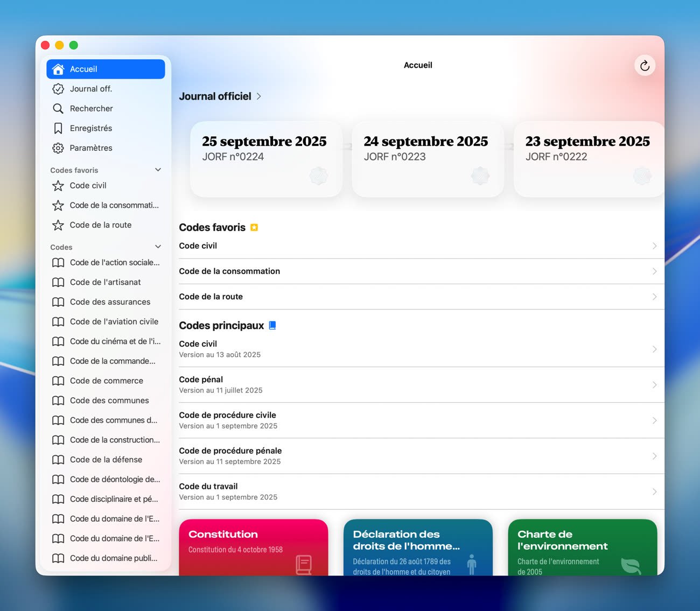Image resolution: width=700 pixels, height=611 pixels.
Task: Click the seal icon beside Journal off.
Action: tap(58, 89)
